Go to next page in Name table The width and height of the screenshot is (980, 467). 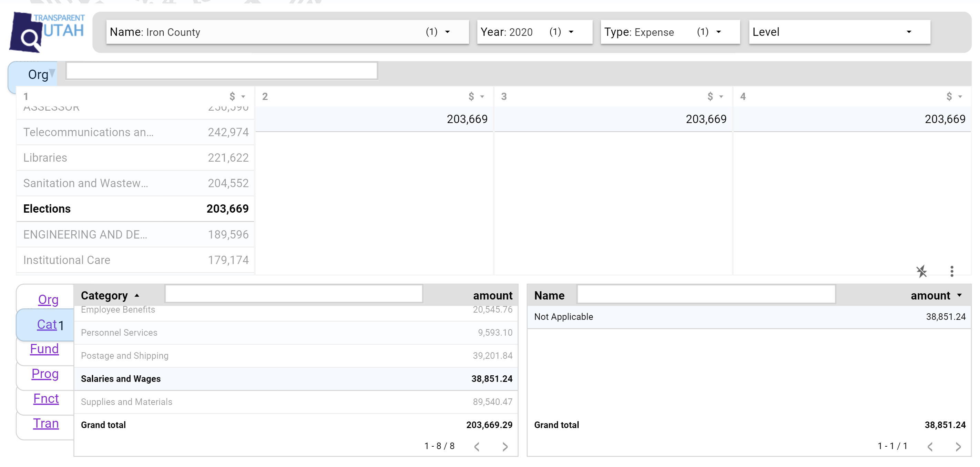click(958, 446)
